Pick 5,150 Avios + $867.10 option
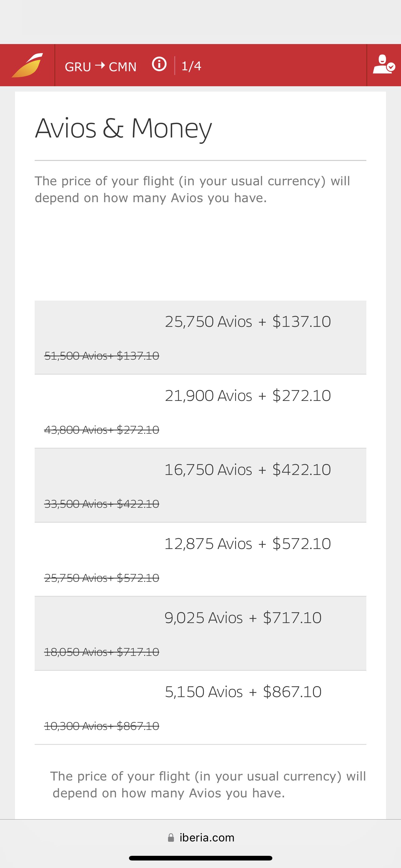 point(200,708)
